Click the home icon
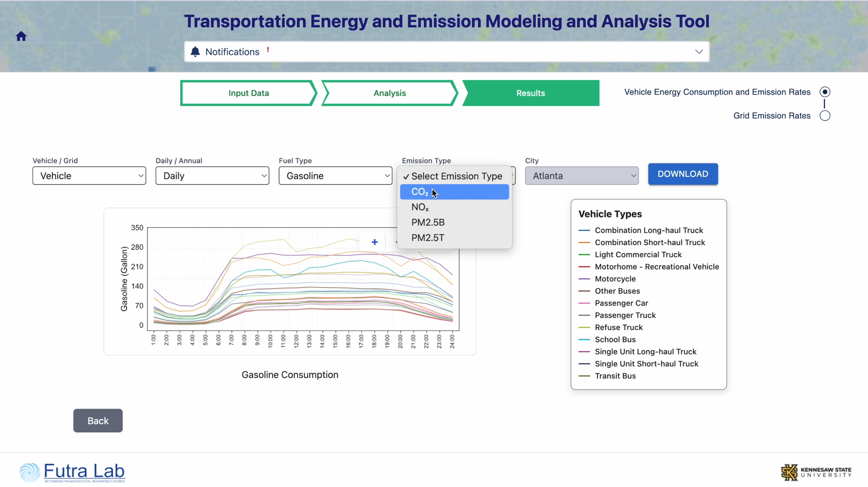This screenshot has width=868, height=487. (x=21, y=36)
